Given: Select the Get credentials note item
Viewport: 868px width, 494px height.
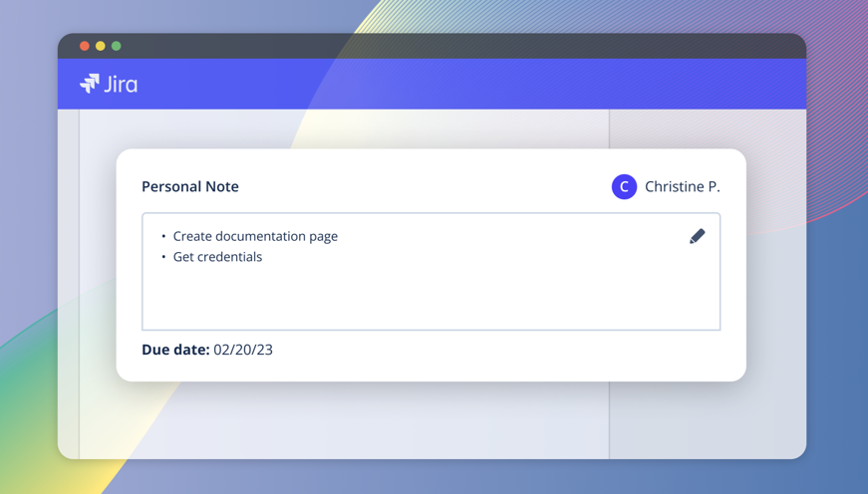Looking at the screenshot, I should (217, 257).
